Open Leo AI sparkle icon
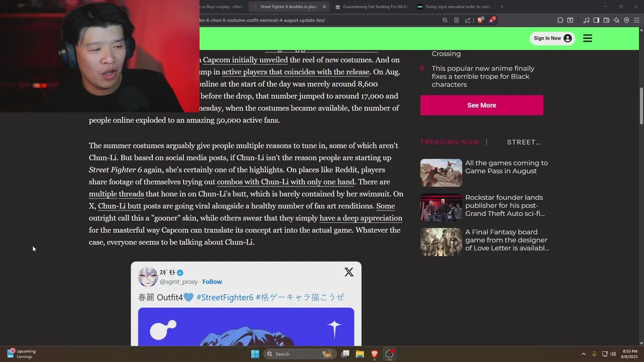This screenshot has height=362, width=644. (616, 20)
